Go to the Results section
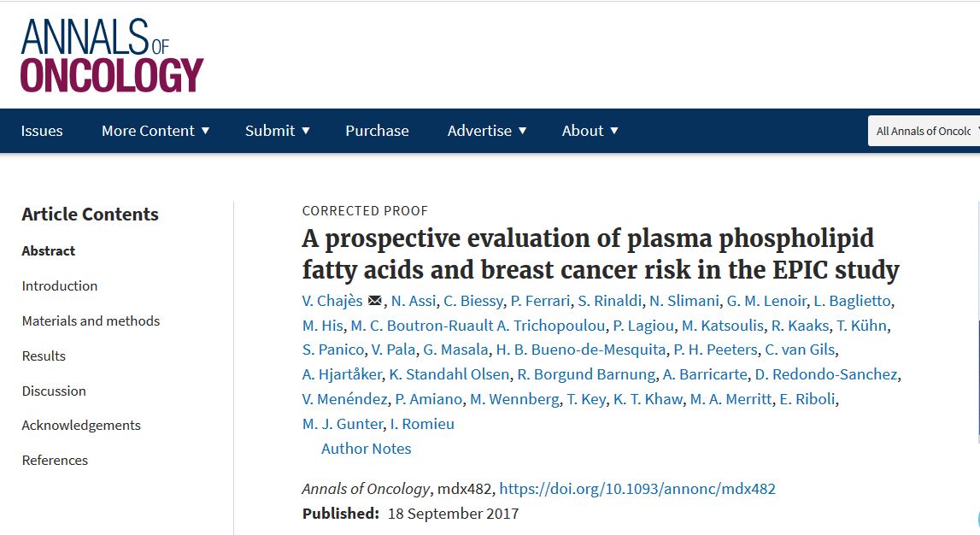Viewport: 980px width, 535px height. pos(44,356)
